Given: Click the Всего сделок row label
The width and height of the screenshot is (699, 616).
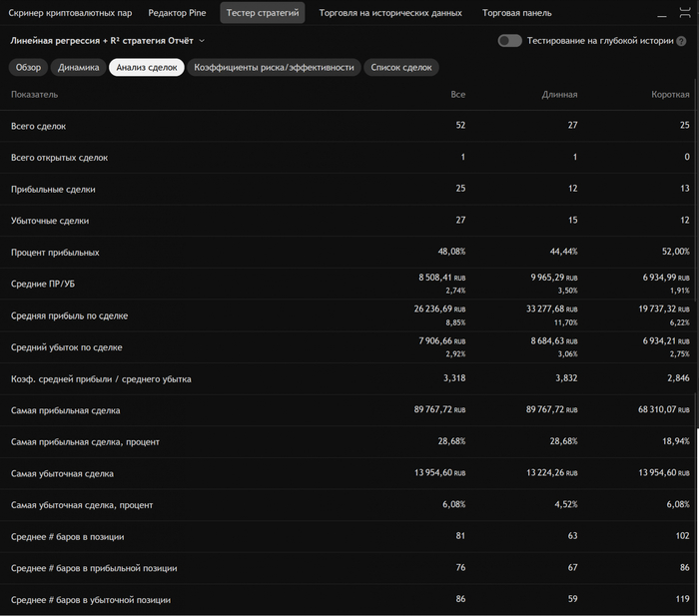Looking at the screenshot, I should click(x=38, y=126).
